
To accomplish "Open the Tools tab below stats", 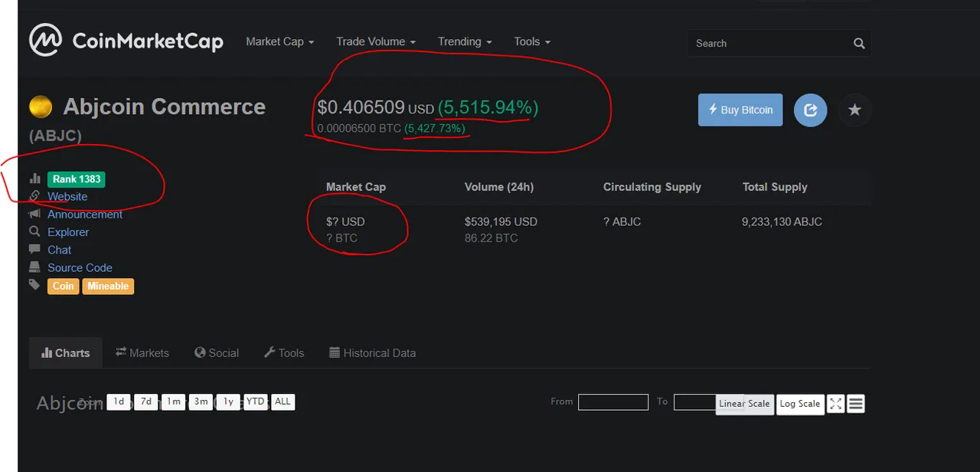I will tap(284, 353).
